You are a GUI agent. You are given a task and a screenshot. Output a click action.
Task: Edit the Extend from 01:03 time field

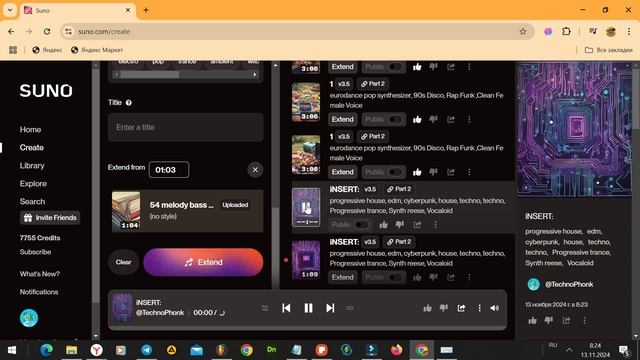(169, 170)
